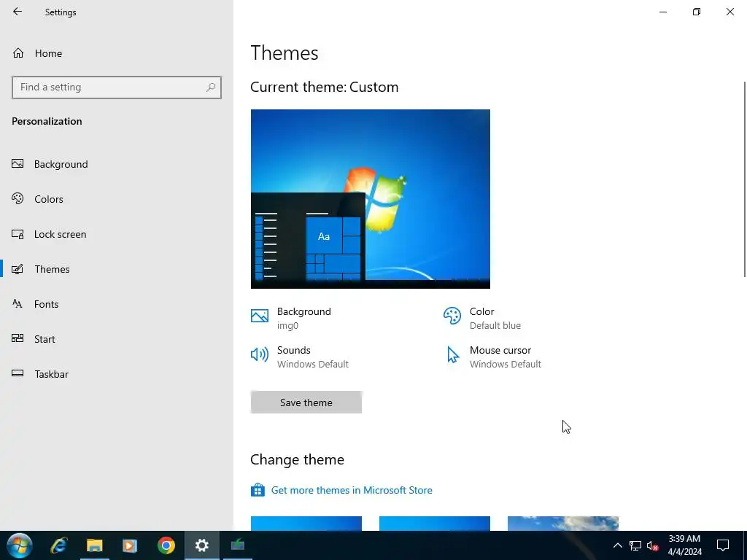Click the Background sidebar picture icon
Image resolution: width=747 pixels, height=560 pixels.
pos(18,164)
